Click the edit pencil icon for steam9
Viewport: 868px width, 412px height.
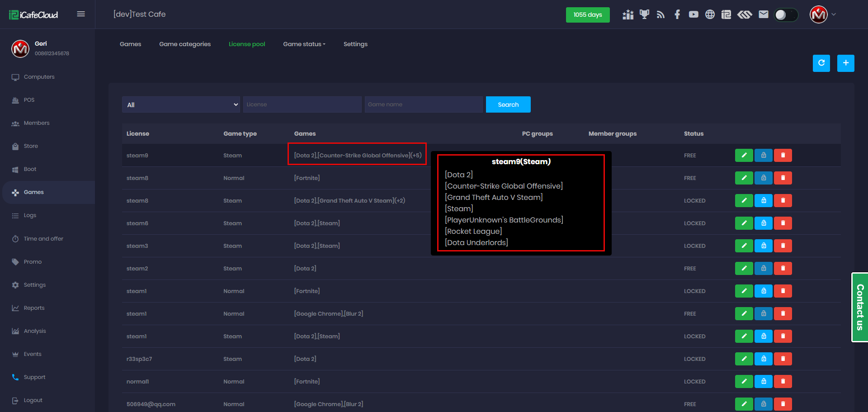(x=744, y=155)
